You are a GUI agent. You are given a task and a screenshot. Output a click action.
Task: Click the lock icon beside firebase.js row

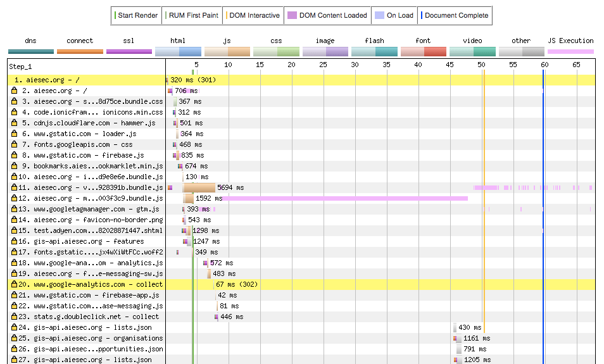tap(15, 155)
